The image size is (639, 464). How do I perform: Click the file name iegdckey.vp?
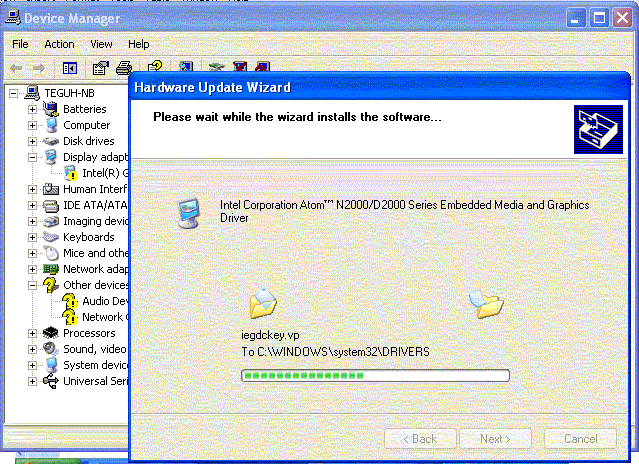coord(270,335)
